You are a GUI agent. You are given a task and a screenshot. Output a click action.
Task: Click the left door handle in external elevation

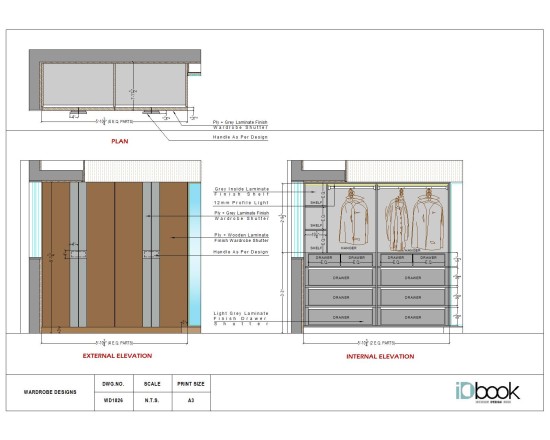(78, 254)
